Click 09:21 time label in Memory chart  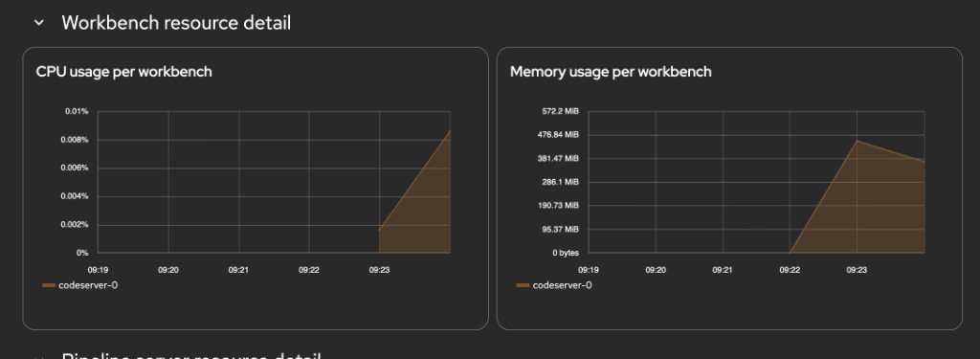point(723,270)
